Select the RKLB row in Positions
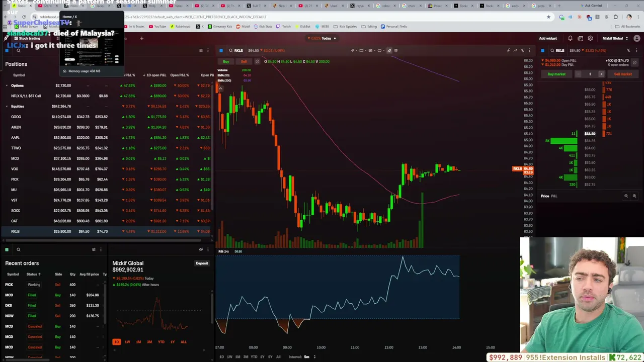The height and width of the screenshot is (362, 644). [106, 231]
